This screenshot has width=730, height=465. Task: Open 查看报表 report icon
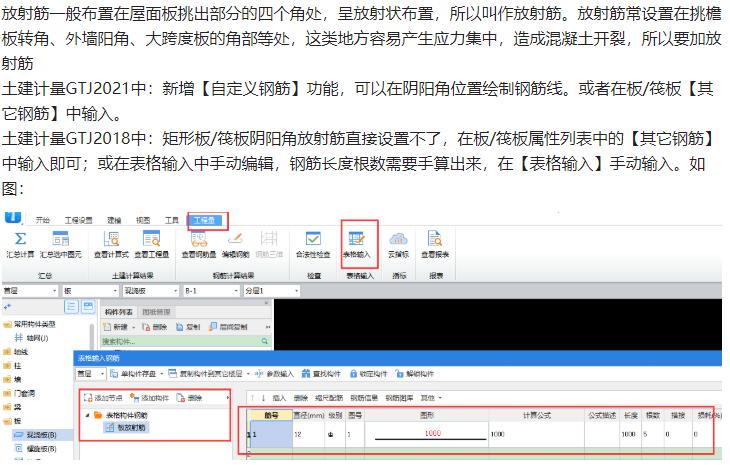pos(435,239)
